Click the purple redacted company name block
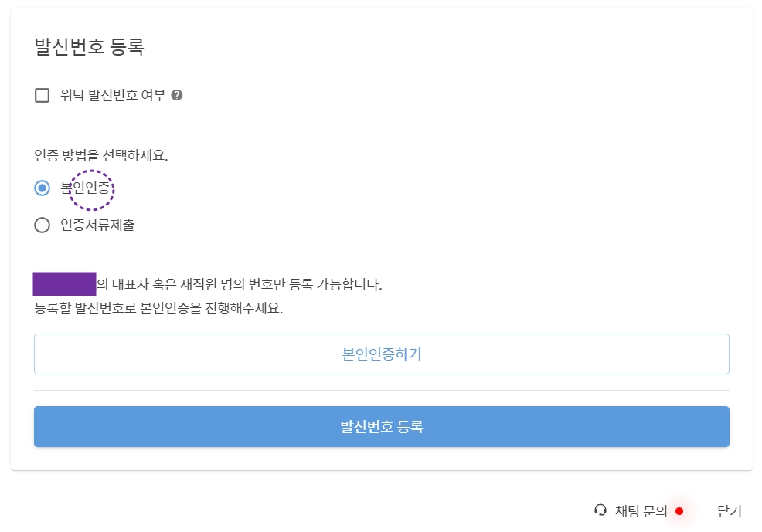 click(64, 284)
